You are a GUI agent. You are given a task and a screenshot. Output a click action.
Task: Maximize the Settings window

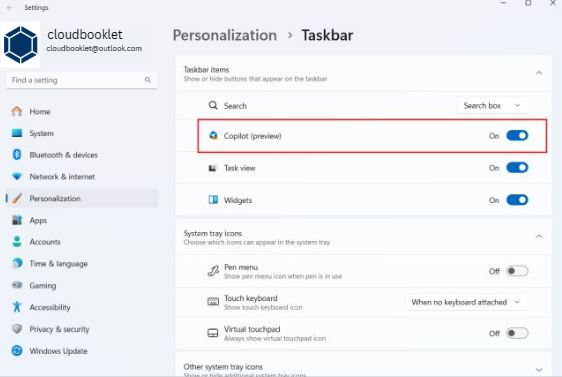(528, 3)
